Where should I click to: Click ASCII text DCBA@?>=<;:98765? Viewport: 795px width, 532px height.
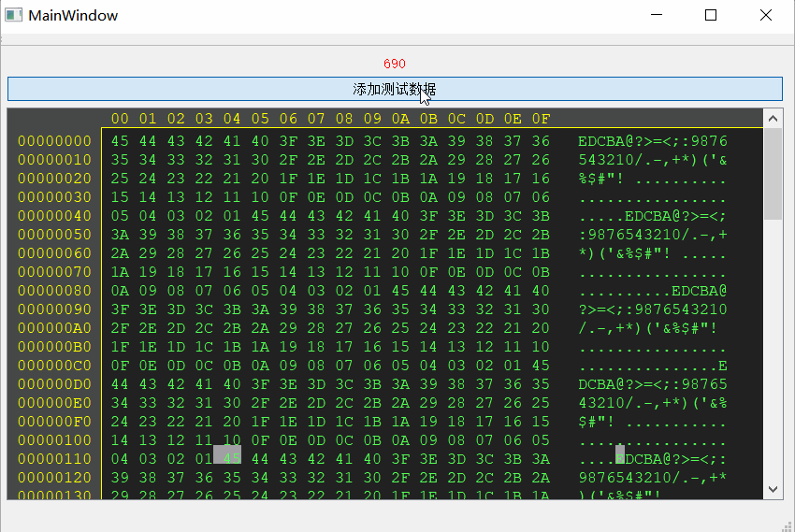[653, 384]
